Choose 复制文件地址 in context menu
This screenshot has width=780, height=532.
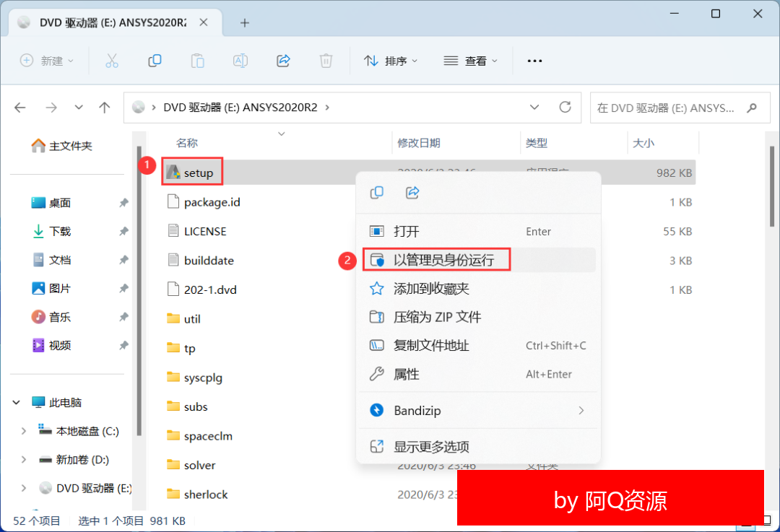[479, 346]
